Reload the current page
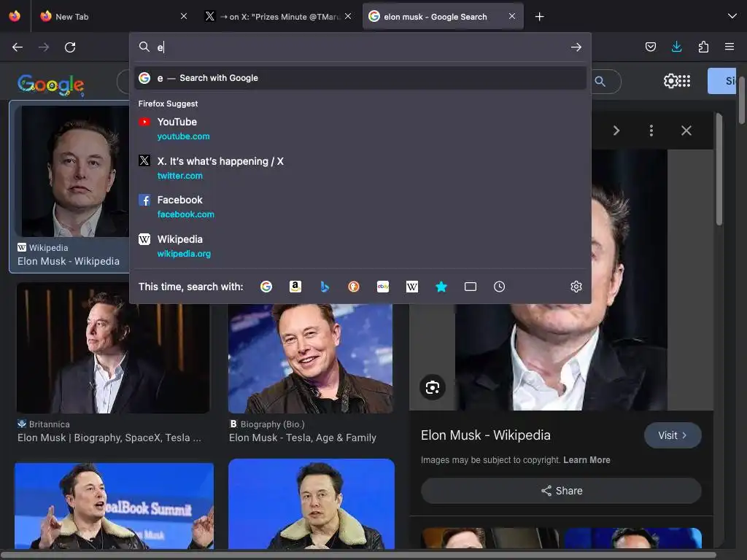 coord(70,47)
